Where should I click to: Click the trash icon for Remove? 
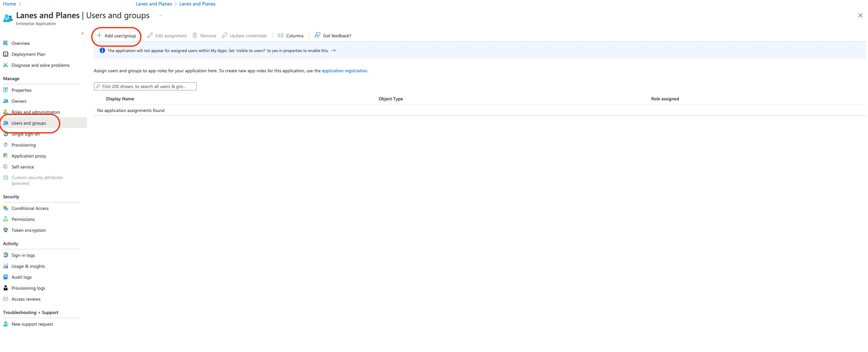195,35
